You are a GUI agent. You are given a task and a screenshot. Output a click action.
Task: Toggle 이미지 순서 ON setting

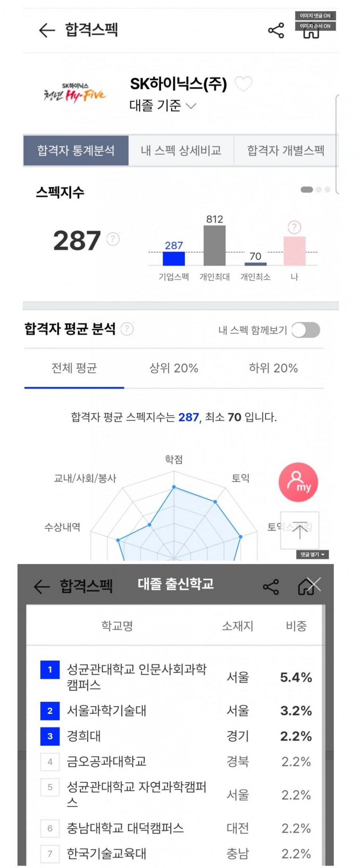coord(315,26)
